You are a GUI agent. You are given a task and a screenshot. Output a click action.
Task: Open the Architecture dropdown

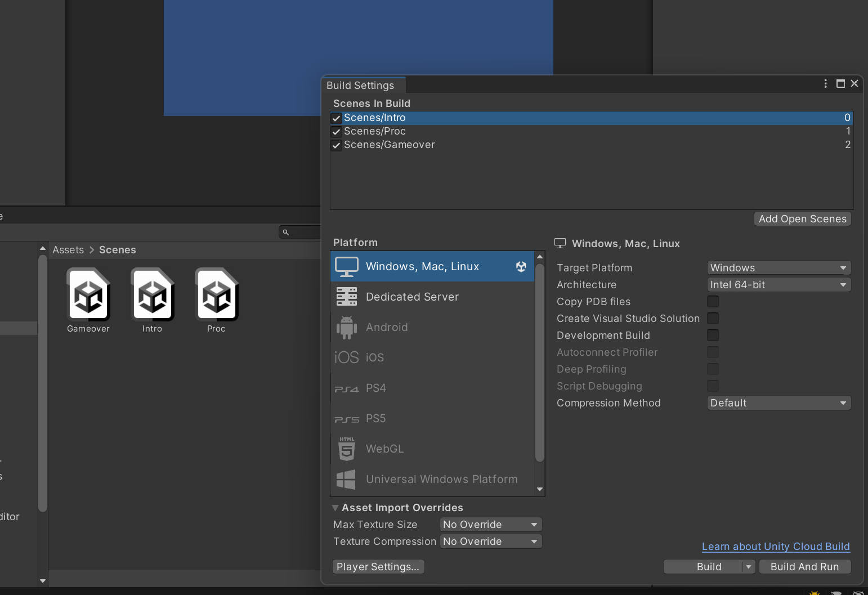click(779, 285)
